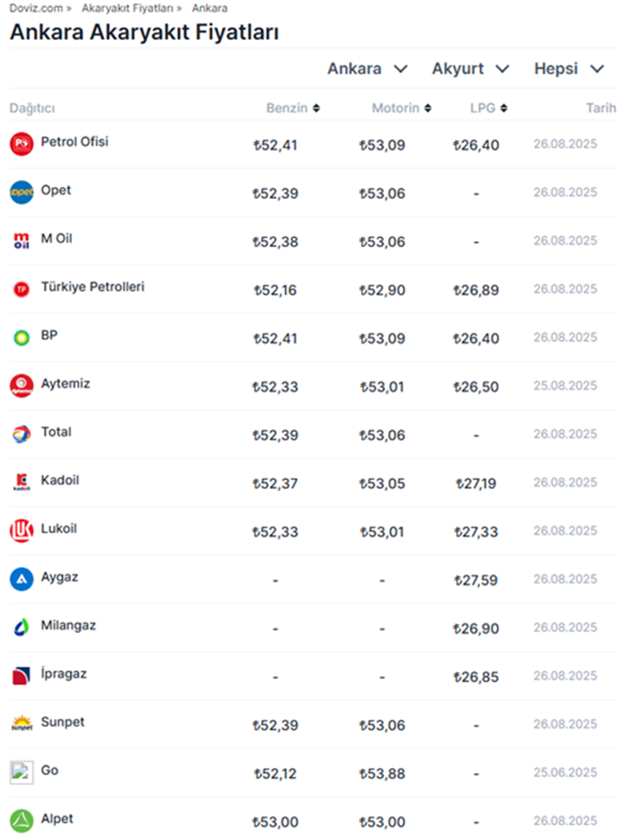Open Akaryakıt Fiyatları breadcrumb link

click(x=126, y=8)
